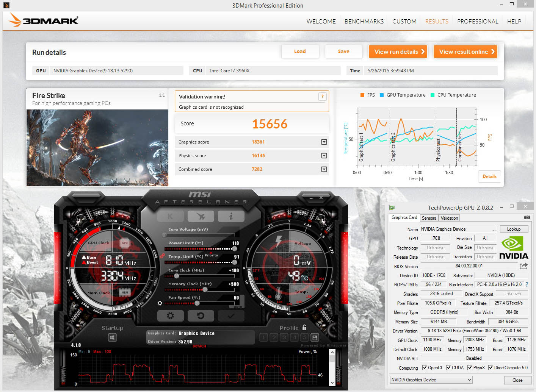Viewport: 536px width, 392px height.
Task: Click monitor graph scroll up arrow
Action: click(x=332, y=352)
